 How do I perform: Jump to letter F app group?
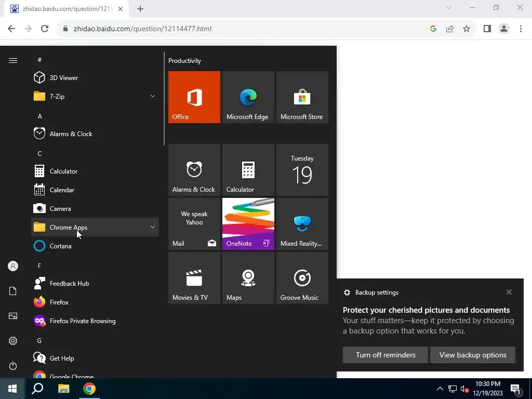[39, 265]
